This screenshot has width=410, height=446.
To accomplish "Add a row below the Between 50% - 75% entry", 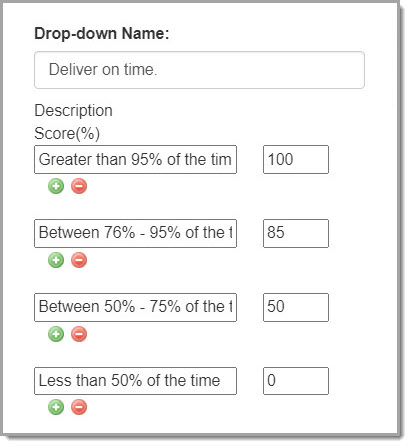I will [x=56, y=334].
